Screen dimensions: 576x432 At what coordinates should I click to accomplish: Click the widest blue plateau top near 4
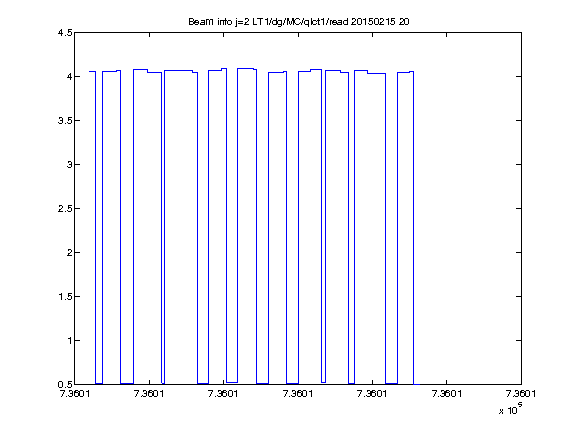(181, 71)
